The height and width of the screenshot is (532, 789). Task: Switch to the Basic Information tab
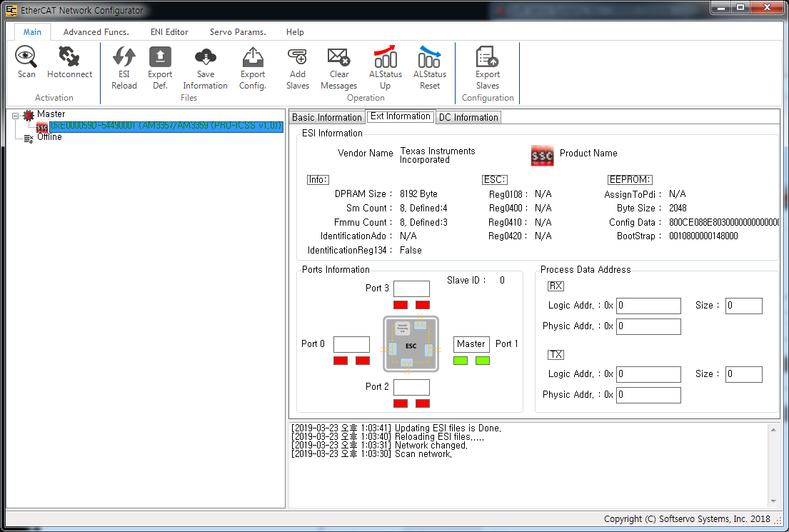(327, 118)
